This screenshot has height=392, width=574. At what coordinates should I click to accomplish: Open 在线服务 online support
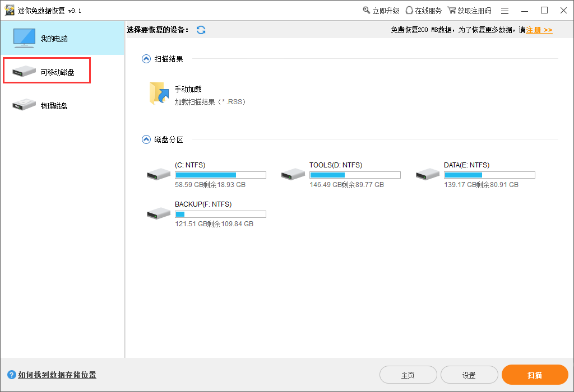click(x=424, y=11)
